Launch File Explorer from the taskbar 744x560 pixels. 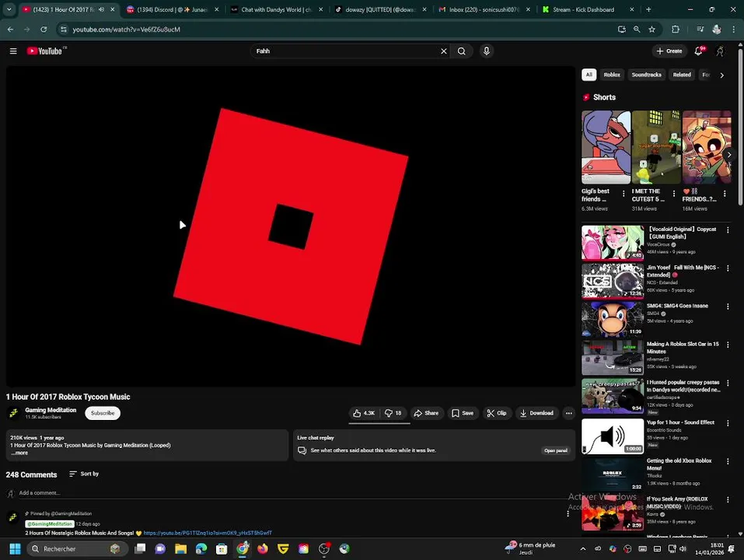181,548
